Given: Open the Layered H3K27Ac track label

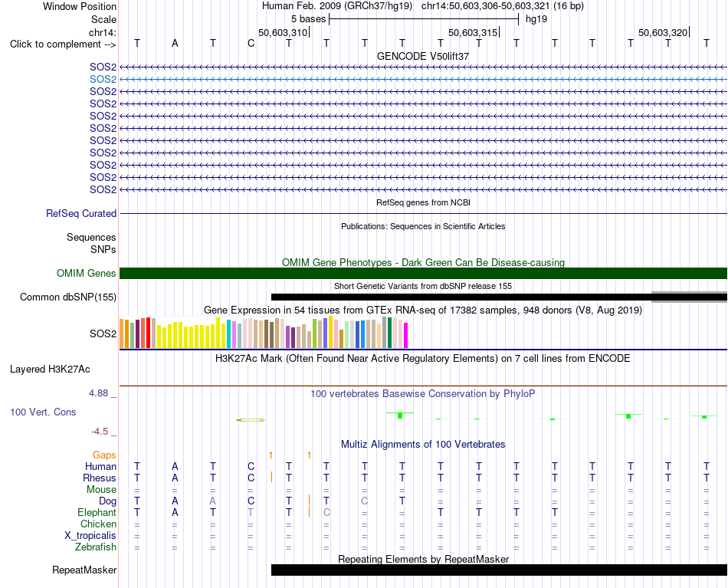Looking at the screenshot, I should pos(50,370).
